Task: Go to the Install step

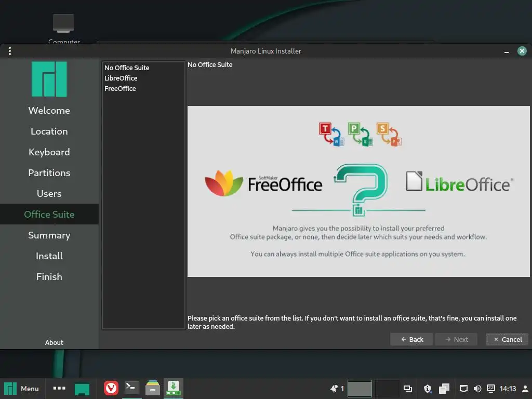Action: point(49,256)
